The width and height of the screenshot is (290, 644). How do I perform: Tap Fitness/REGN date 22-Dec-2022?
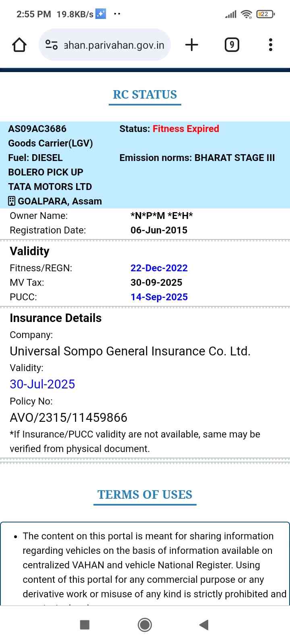point(159,268)
